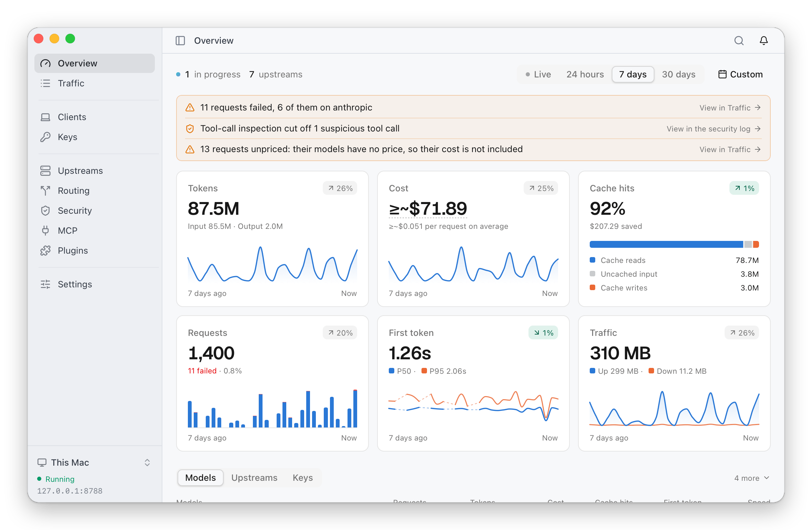Click the This Mac monitor icon
Viewport: 812px width, 530px height.
(42, 463)
